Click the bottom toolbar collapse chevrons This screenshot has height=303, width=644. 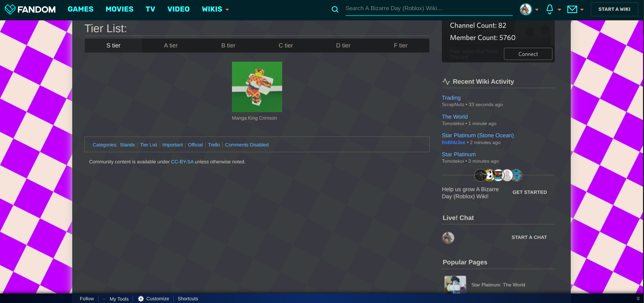click(x=638, y=299)
